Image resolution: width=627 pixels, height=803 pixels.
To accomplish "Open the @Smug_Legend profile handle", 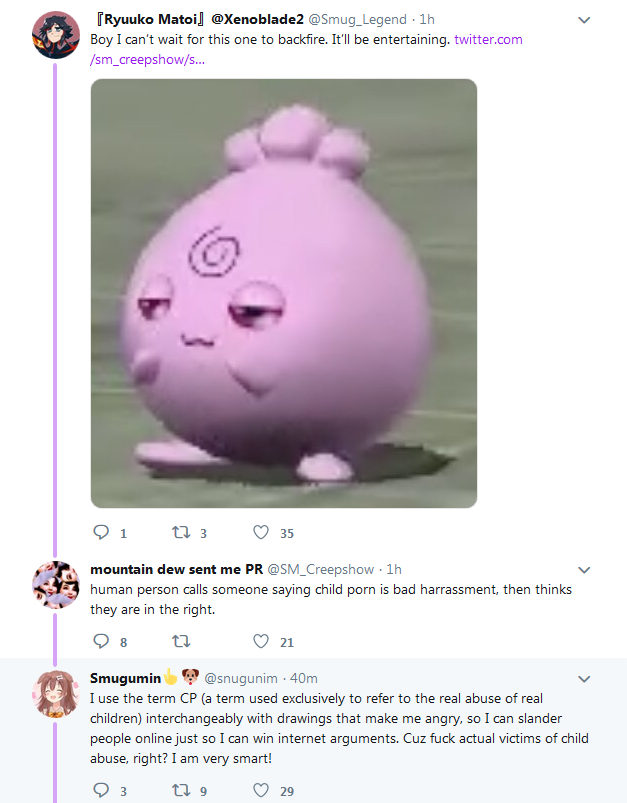I will pos(357,19).
